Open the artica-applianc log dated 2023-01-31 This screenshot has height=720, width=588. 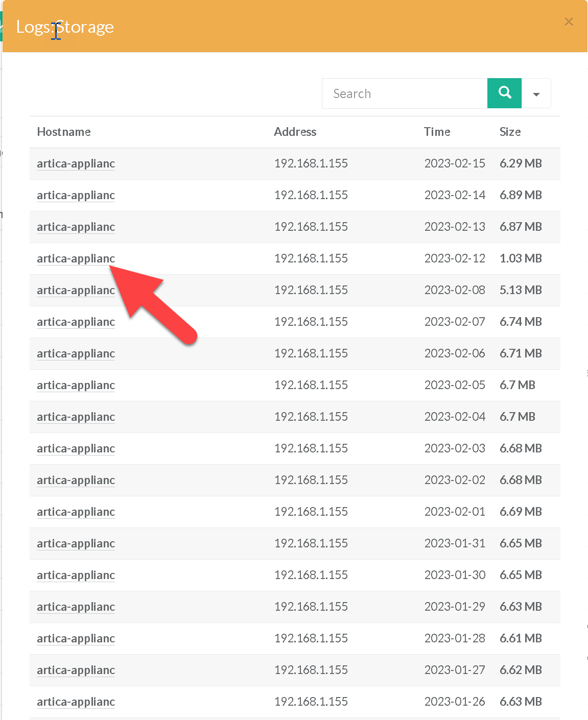(76, 543)
